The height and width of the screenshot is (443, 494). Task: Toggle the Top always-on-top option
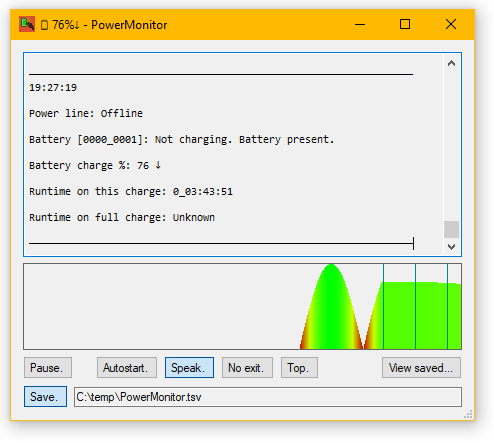pos(299,368)
